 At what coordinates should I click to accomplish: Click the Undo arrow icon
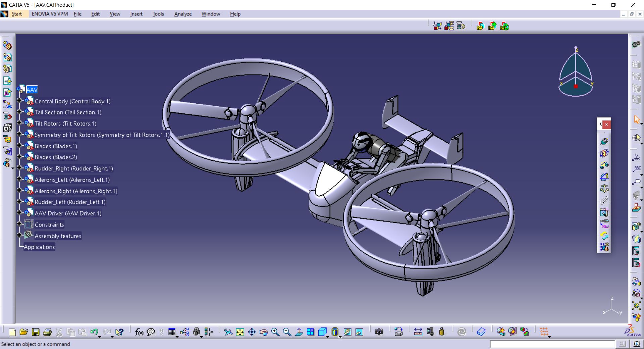94,332
